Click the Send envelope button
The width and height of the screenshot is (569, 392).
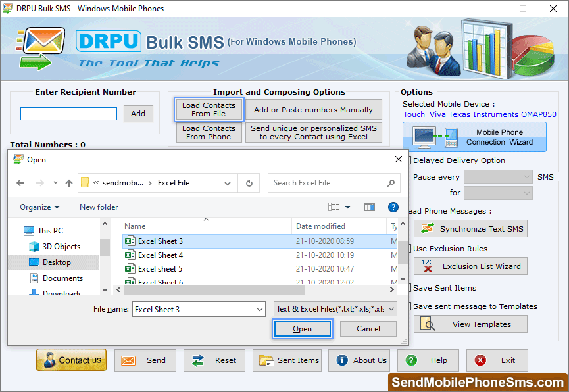pos(145,360)
